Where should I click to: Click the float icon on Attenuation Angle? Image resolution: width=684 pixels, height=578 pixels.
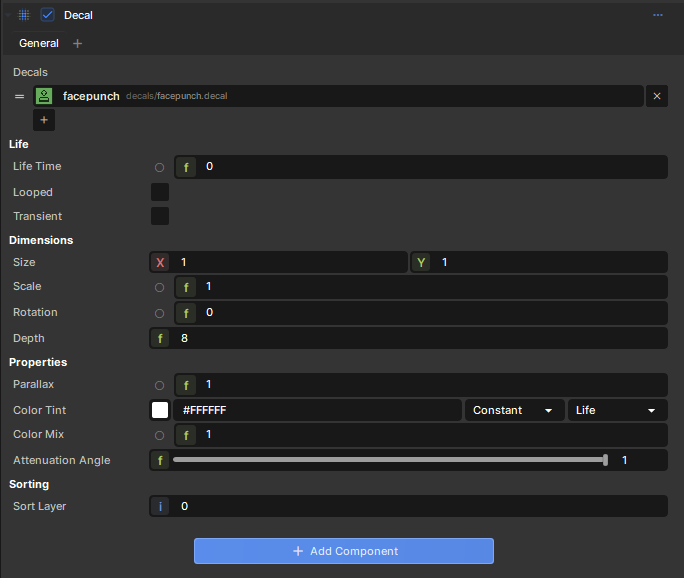pyautogui.click(x=160, y=460)
